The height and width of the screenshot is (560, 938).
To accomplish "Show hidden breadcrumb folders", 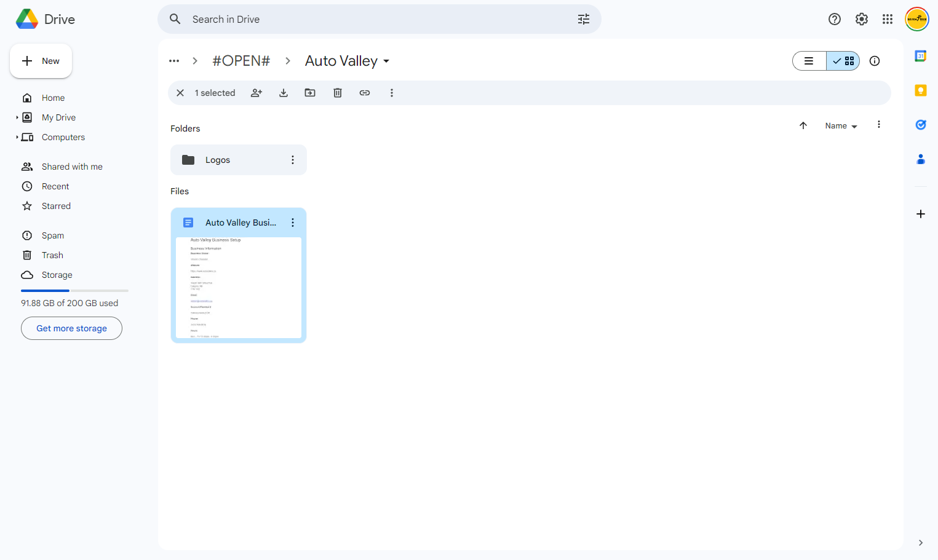I will tap(174, 61).
